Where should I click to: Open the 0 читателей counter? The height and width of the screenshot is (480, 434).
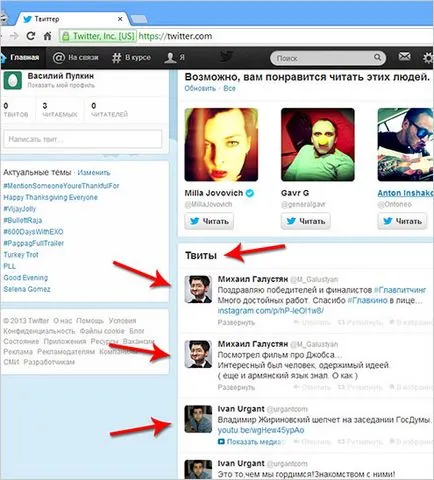point(109,110)
